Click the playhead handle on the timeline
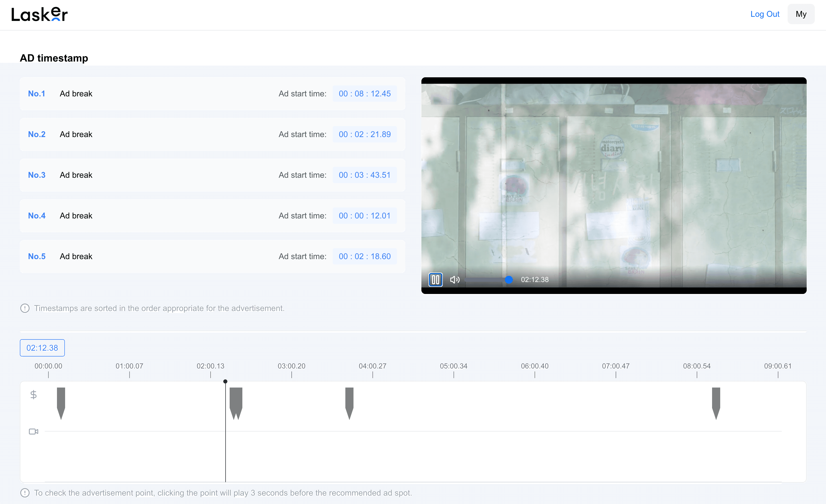This screenshot has width=826, height=504. pyautogui.click(x=225, y=381)
